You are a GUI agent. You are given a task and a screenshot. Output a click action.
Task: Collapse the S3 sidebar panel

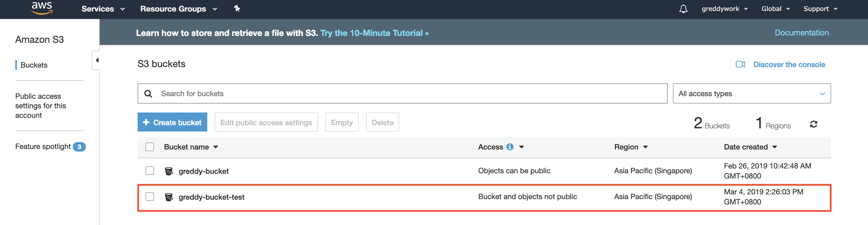tap(96, 60)
